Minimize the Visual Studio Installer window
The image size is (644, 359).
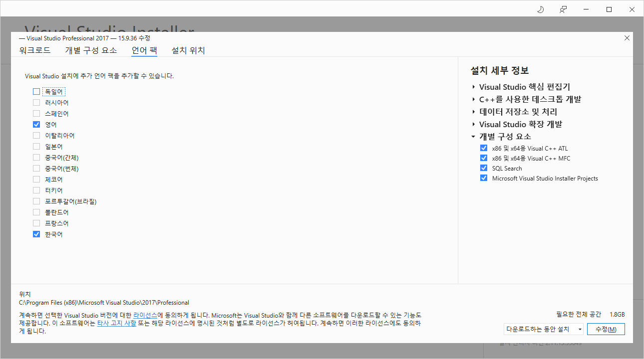[586, 9]
